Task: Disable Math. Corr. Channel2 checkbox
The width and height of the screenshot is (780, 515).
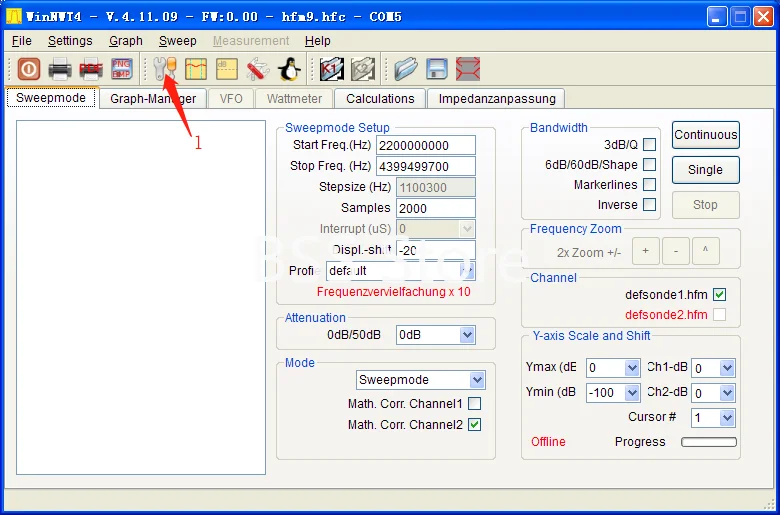Action: [x=475, y=424]
